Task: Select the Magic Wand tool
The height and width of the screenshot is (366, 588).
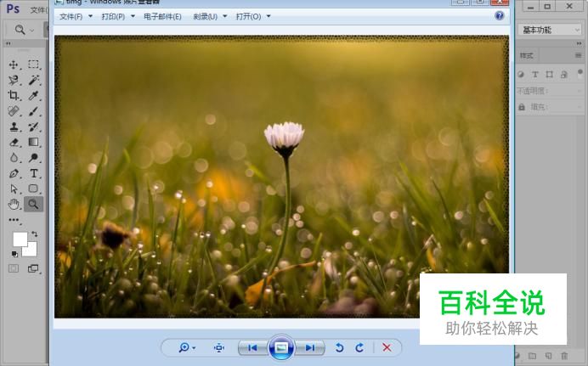Action: click(x=33, y=80)
